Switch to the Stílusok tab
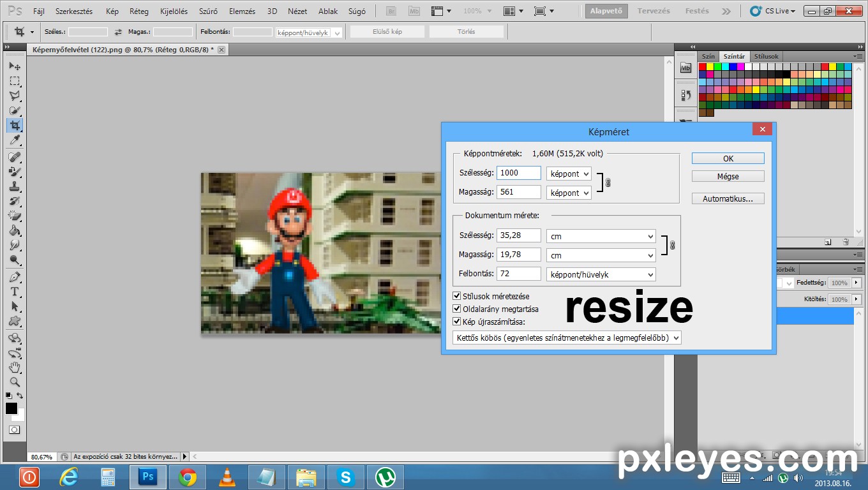Image resolution: width=868 pixels, height=490 pixels. point(766,56)
